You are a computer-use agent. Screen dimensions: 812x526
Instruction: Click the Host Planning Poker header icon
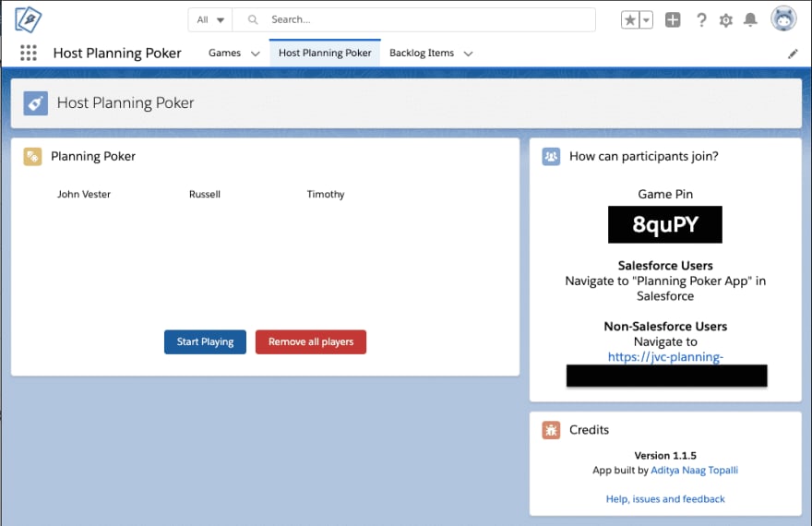[x=36, y=103]
